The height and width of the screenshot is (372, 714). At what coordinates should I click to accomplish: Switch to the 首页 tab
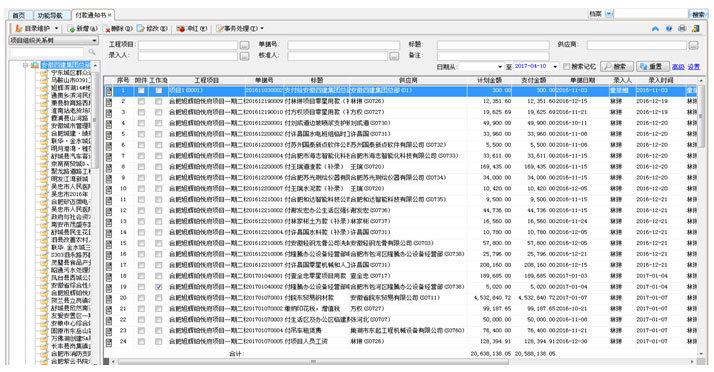pos(19,15)
